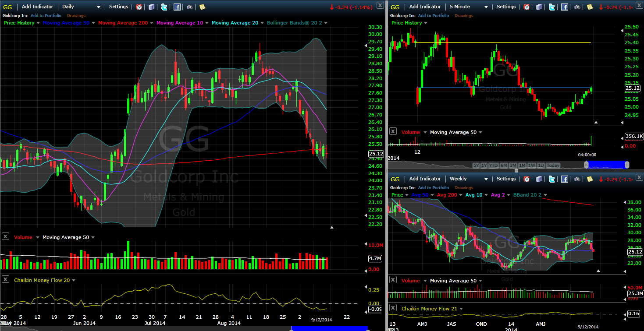
Task: Open alert clock icon on Daily chart
Action: coord(139,7)
